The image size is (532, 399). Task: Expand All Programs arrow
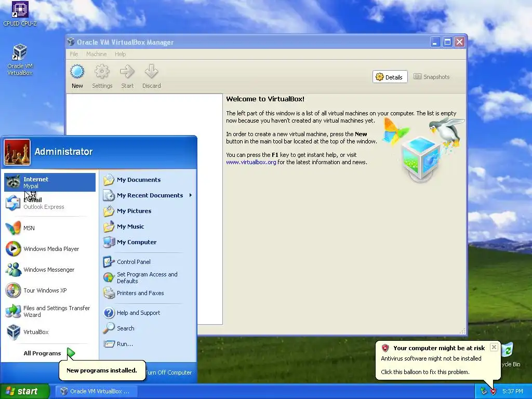coord(71,353)
